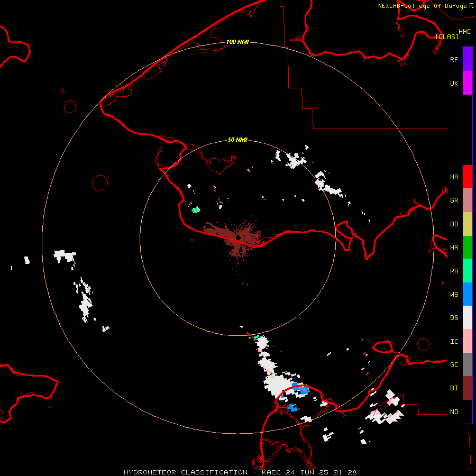Click the 01:28 timestamp
Viewport: 476px width, 476px height.
pos(345,472)
